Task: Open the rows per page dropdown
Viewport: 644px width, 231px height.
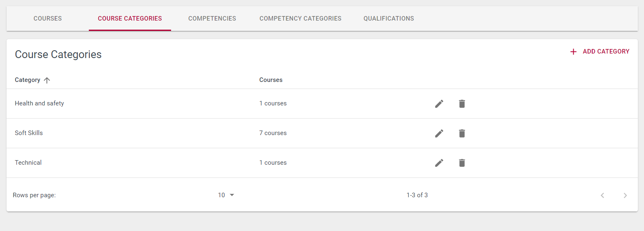Action: point(226,195)
